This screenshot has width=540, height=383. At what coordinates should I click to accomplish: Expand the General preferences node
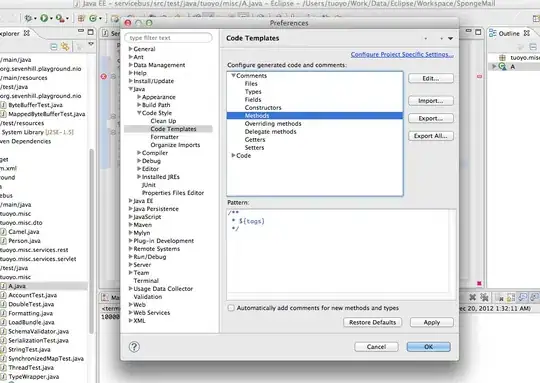pyautogui.click(x=131, y=49)
